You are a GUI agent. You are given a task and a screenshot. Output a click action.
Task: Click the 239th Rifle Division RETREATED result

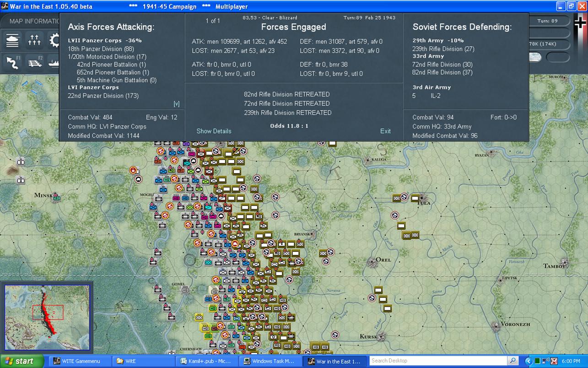point(288,113)
